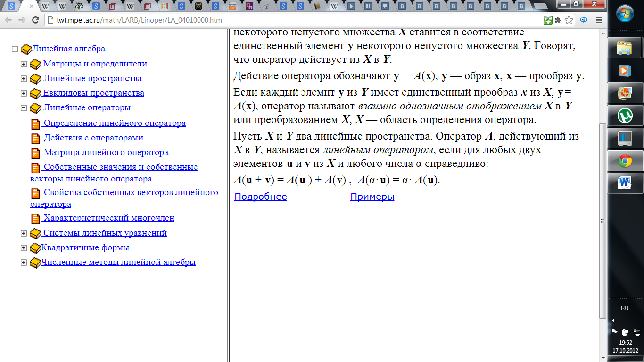Screen dimensions: 644x362
Task: Open the Системы линейных уравнений link
Action: pos(105,233)
